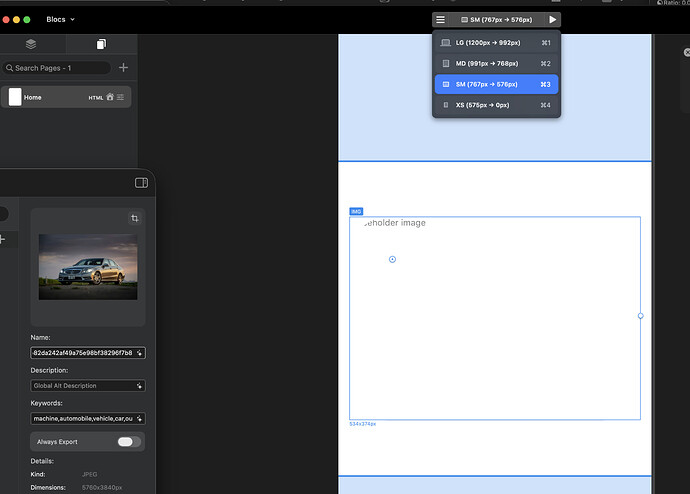Open the hamburger menu in the toolbar
The width and height of the screenshot is (690, 494).
440,20
